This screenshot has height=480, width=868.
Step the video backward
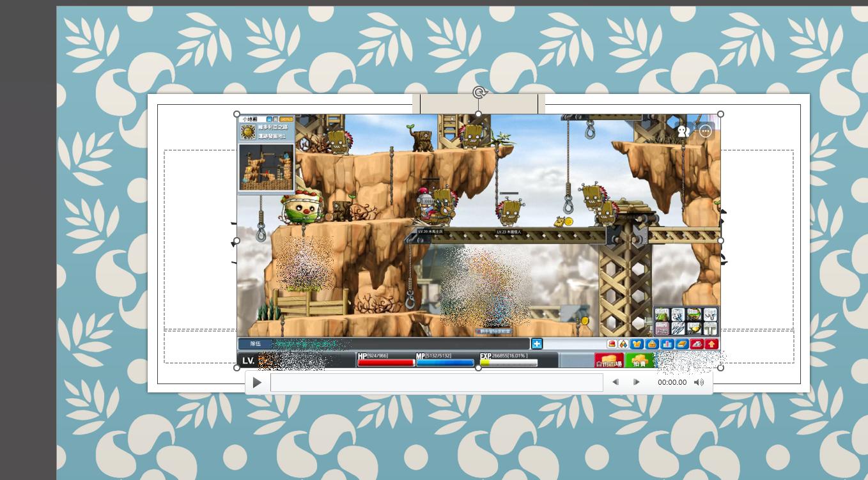616,382
